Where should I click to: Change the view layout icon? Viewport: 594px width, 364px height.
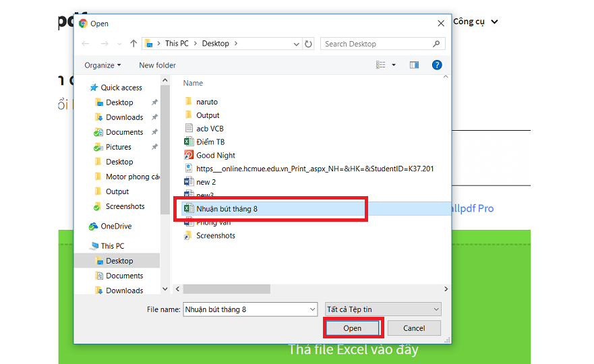point(381,65)
